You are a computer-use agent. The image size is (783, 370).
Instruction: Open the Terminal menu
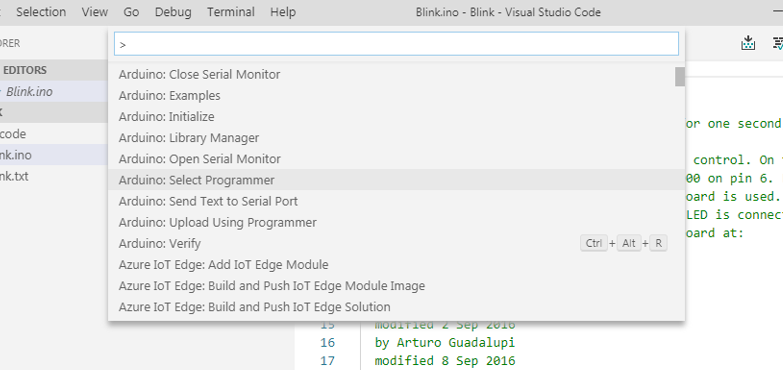[x=231, y=12]
